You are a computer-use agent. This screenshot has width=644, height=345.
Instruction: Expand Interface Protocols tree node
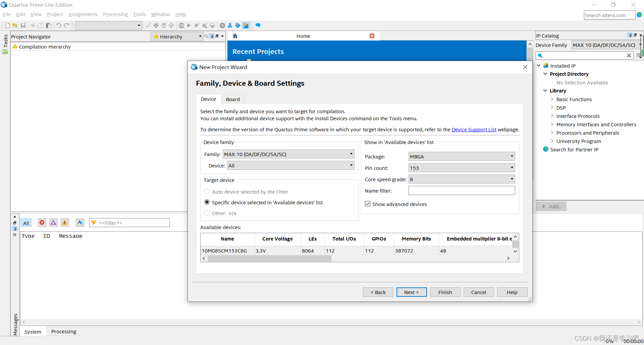(552, 116)
